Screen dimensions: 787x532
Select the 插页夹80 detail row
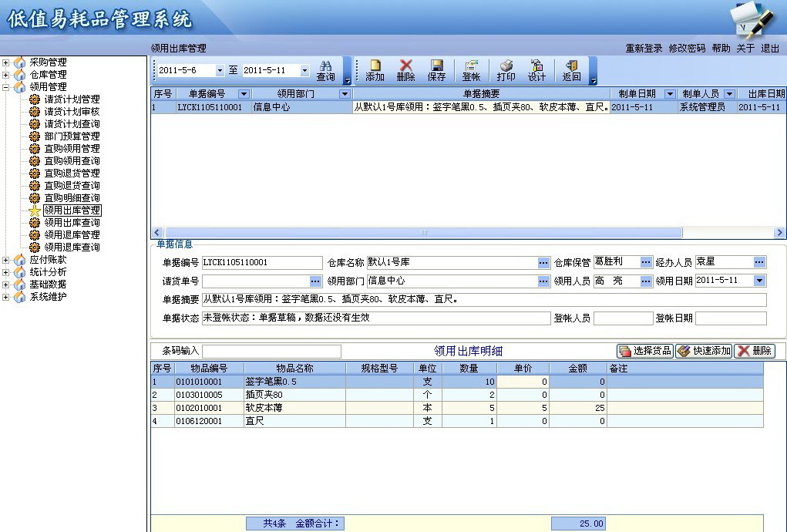coord(457,395)
